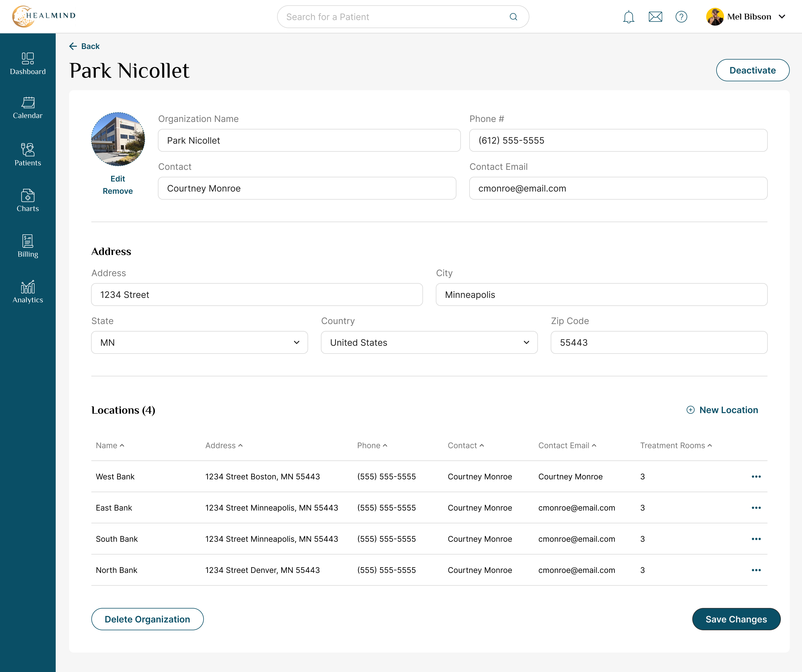Click the Edit photo link
802x672 pixels.
118,179
